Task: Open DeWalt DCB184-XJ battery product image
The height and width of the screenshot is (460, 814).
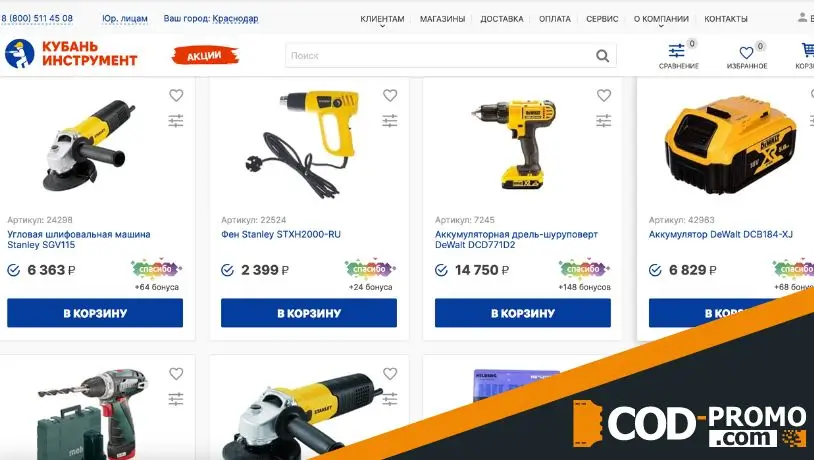Action: [x=730, y=145]
